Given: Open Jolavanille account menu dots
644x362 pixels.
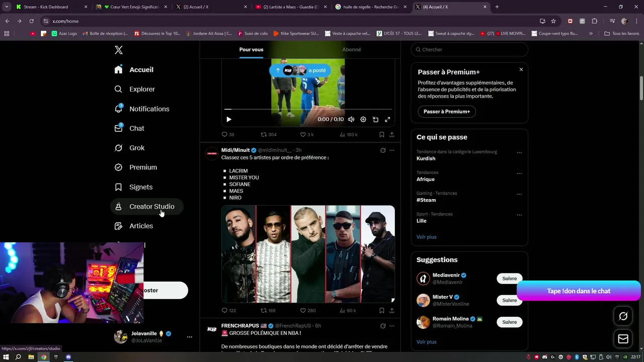Looking at the screenshot, I should point(190,337).
